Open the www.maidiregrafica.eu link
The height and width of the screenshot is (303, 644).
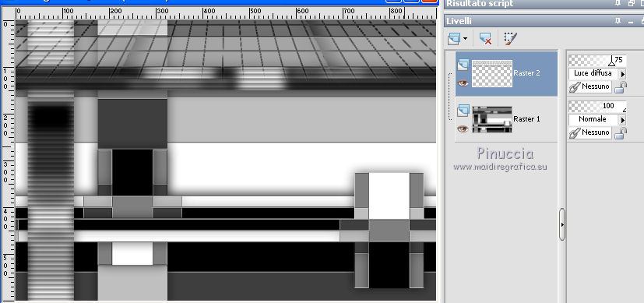(x=500, y=167)
